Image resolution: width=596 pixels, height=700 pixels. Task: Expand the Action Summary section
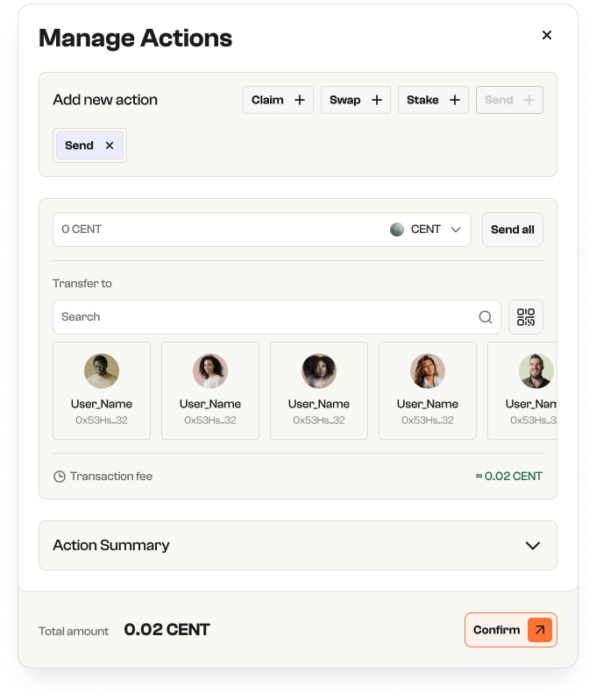[297, 545]
